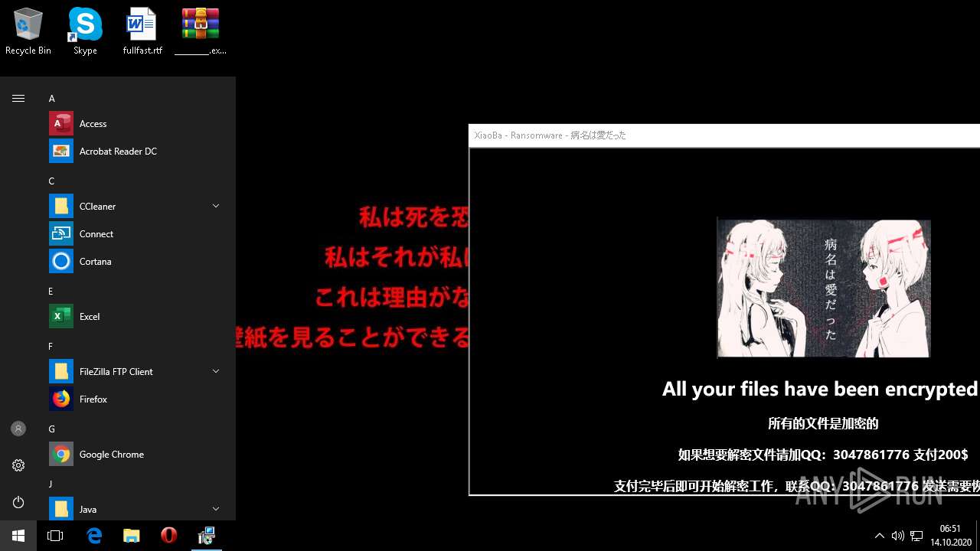This screenshot has height=551, width=980.
Task: Select the letter E section header
Action: [x=51, y=292]
